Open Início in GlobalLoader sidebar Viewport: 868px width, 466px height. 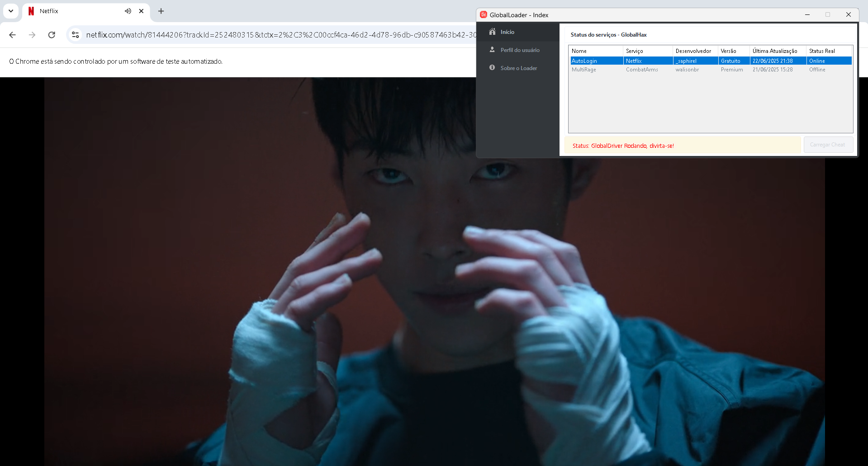[x=507, y=32]
